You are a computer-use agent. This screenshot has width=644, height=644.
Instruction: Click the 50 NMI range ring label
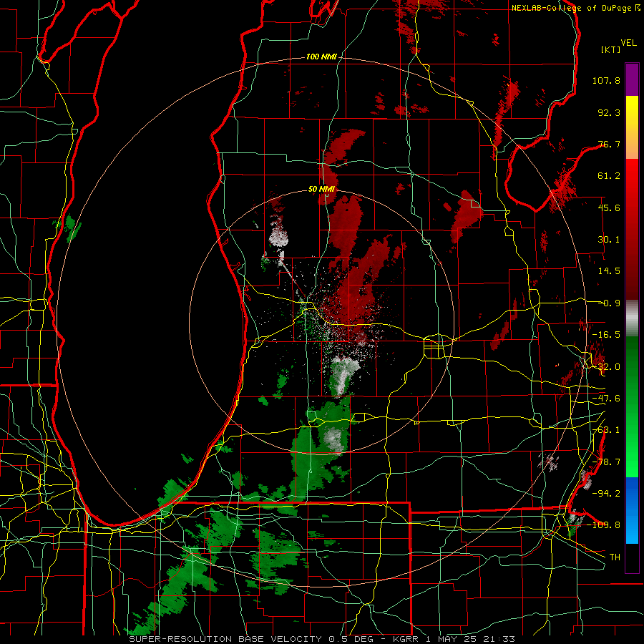321,190
